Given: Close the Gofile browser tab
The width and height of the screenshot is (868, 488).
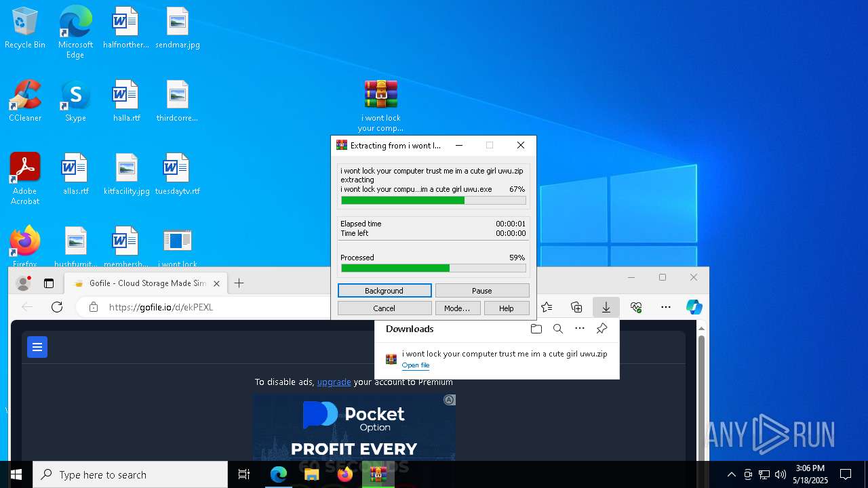Looking at the screenshot, I should tap(217, 283).
